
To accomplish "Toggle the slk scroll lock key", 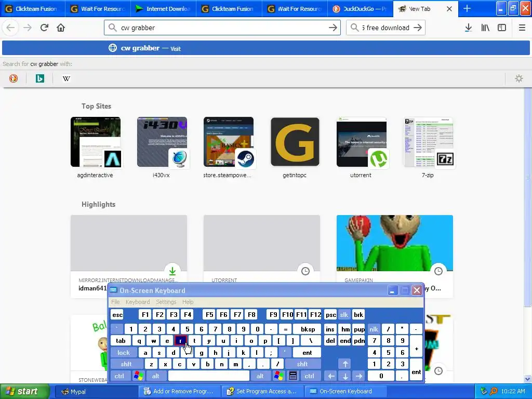I will (344, 314).
